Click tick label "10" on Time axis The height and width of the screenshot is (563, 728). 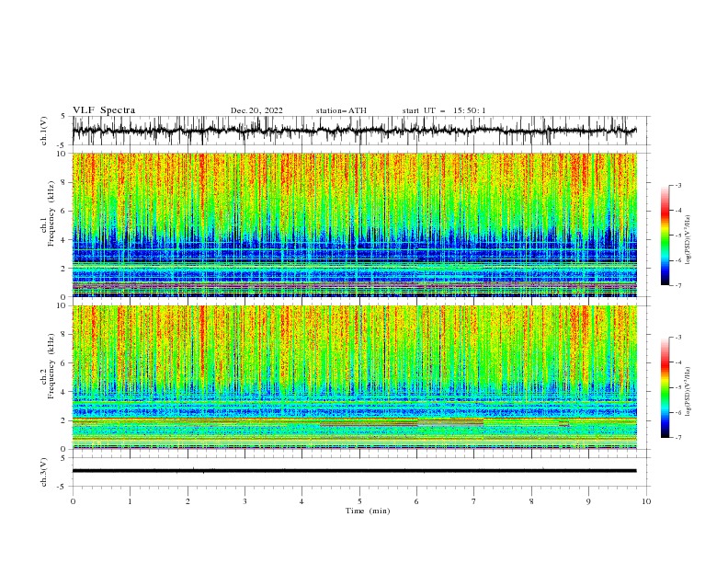point(646,501)
